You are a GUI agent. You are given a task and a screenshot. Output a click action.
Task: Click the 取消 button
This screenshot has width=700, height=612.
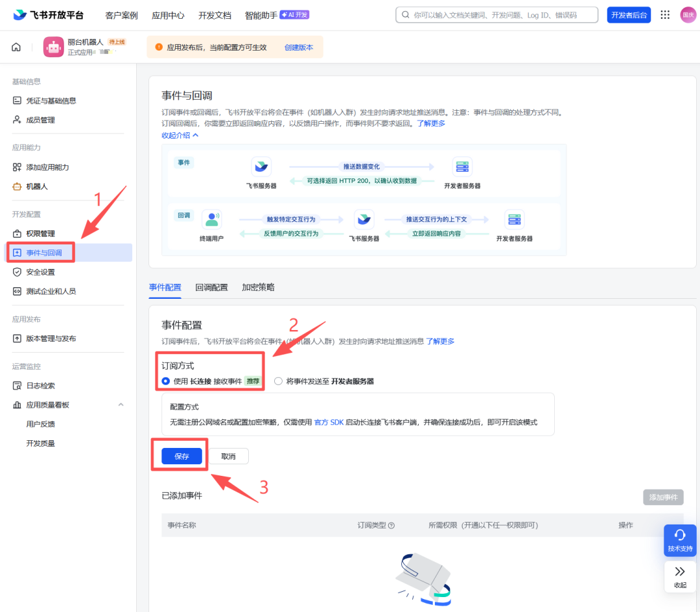(229, 456)
